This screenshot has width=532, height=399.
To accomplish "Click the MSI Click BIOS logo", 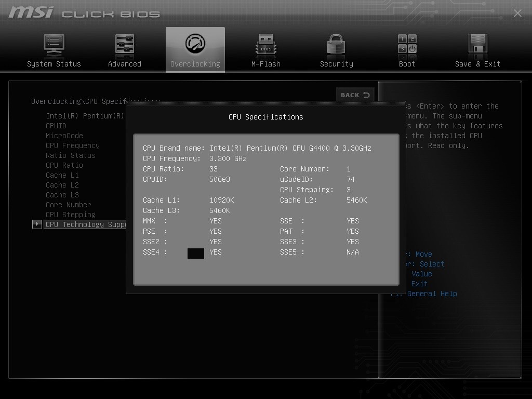I will click(84, 13).
